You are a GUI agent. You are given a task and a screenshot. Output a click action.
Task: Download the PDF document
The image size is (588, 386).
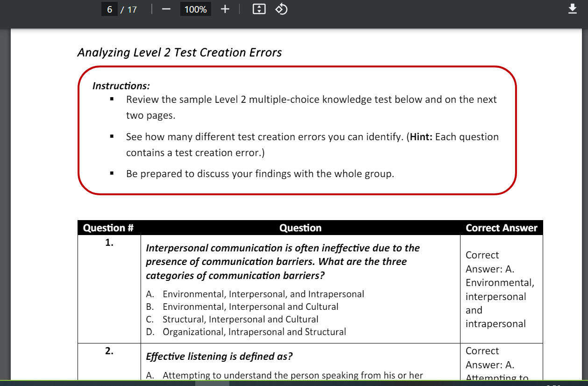(x=572, y=8)
